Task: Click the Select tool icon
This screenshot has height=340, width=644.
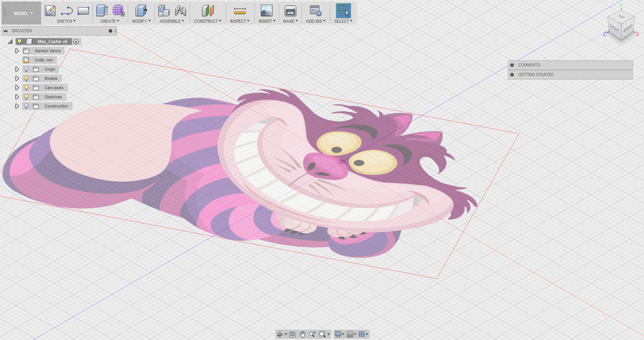Action: 343,11
